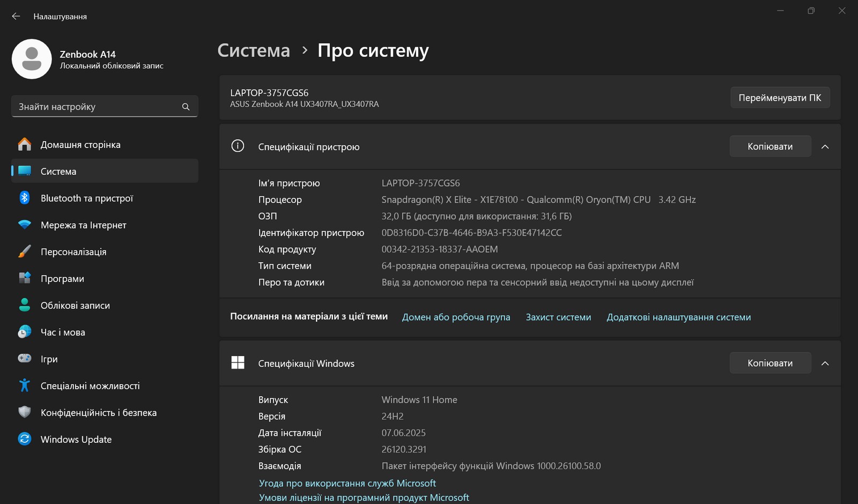
Task: Click the Gaming controller icon
Action: 25,358
